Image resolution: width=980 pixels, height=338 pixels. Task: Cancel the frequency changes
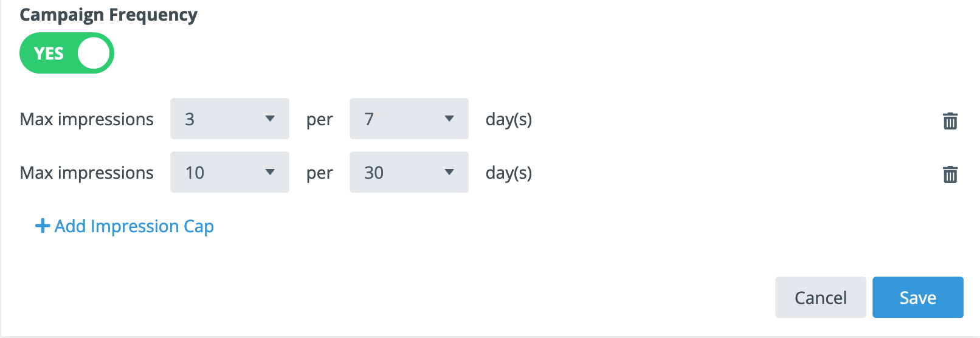click(x=820, y=297)
